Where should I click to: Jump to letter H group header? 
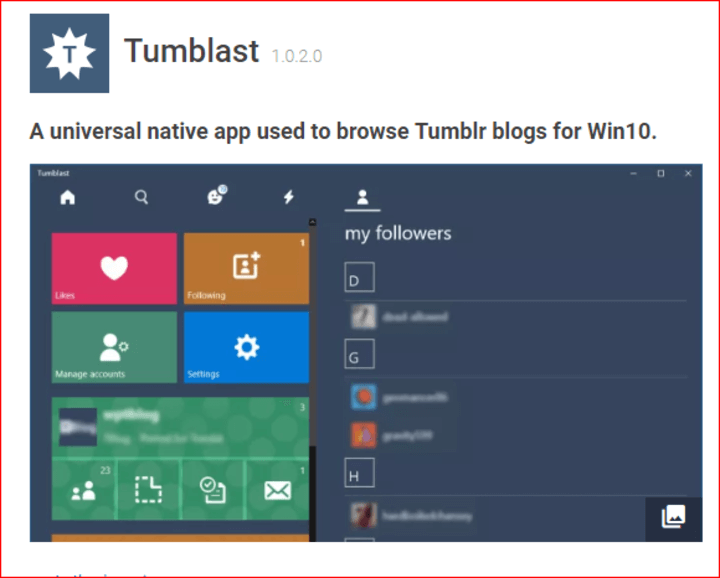point(360,472)
